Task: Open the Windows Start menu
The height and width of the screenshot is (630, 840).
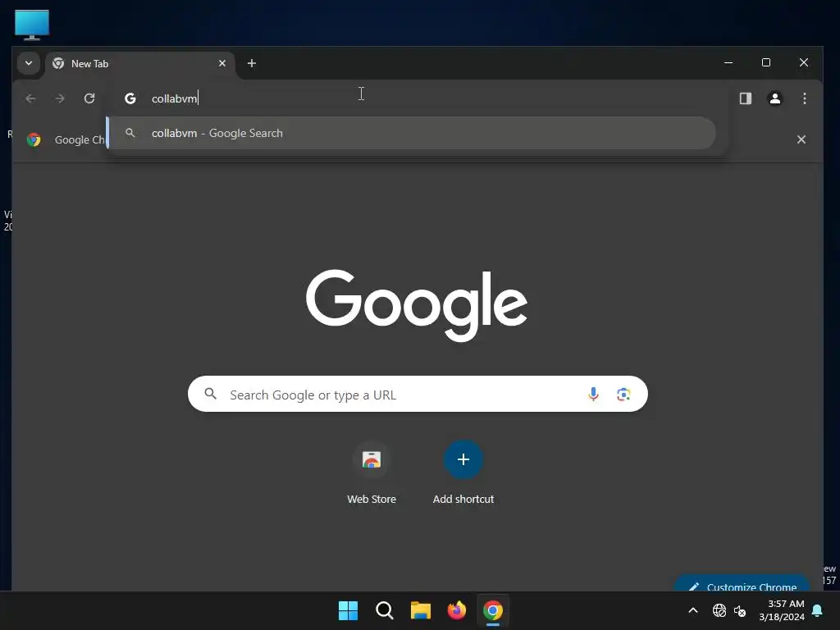Action: click(348, 610)
